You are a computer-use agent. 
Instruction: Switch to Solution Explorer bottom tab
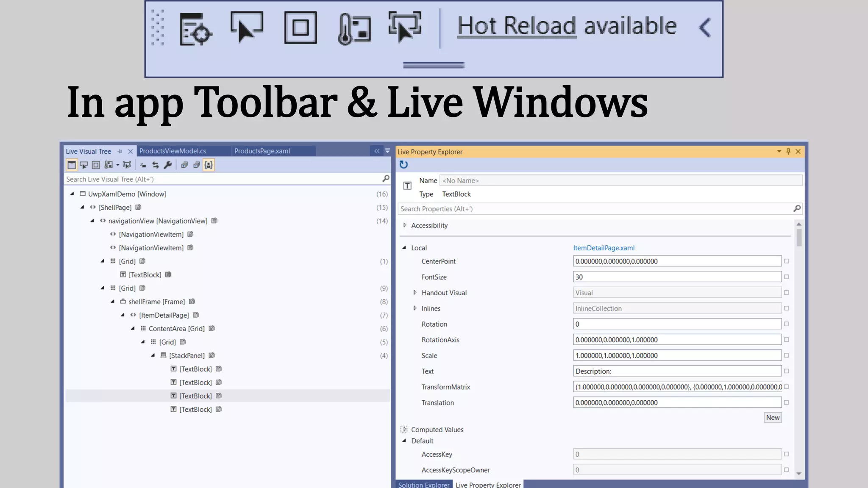tap(423, 485)
